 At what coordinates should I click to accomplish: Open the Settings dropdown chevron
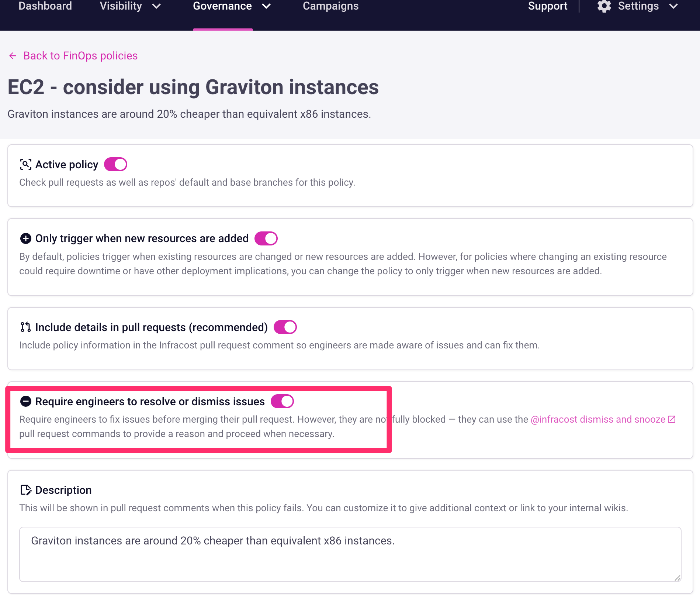click(673, 6)
